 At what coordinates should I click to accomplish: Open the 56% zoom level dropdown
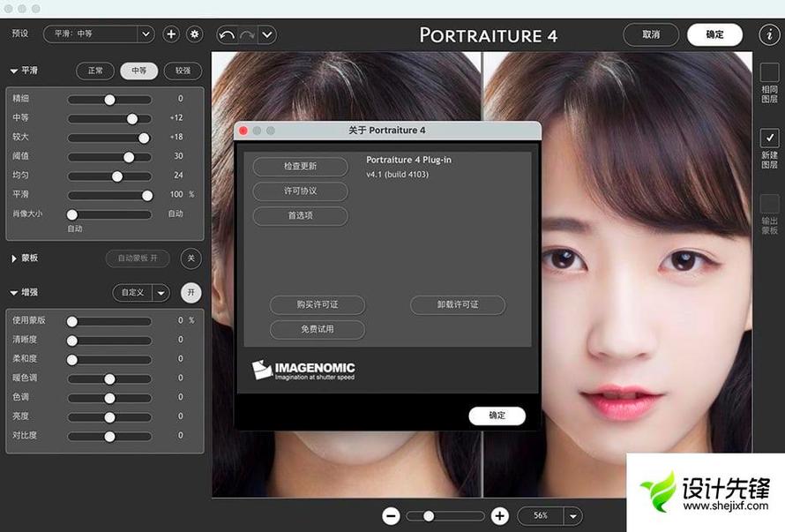point(549,515)
